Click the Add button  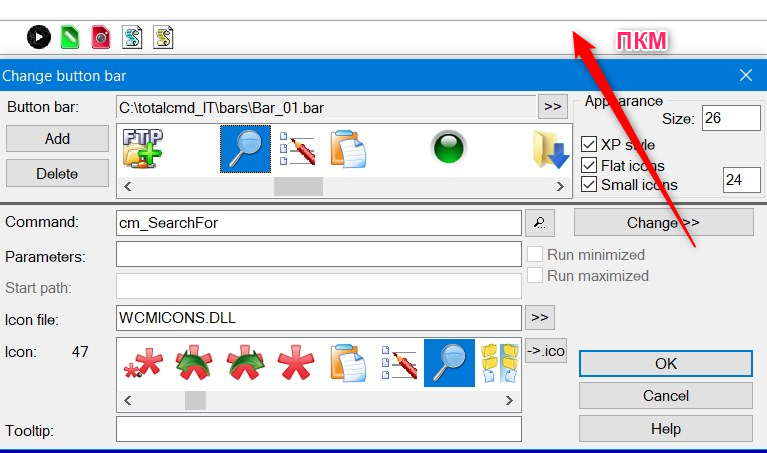click(57, 138)
